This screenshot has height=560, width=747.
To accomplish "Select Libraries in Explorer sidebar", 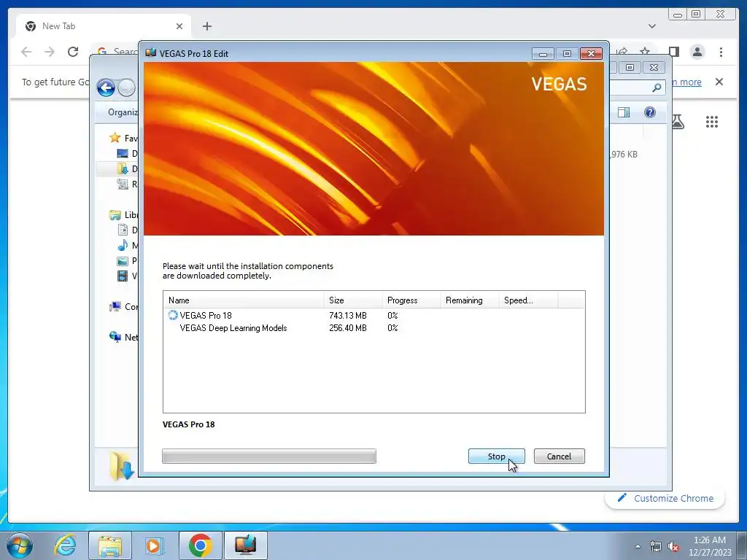I will 115,215.
